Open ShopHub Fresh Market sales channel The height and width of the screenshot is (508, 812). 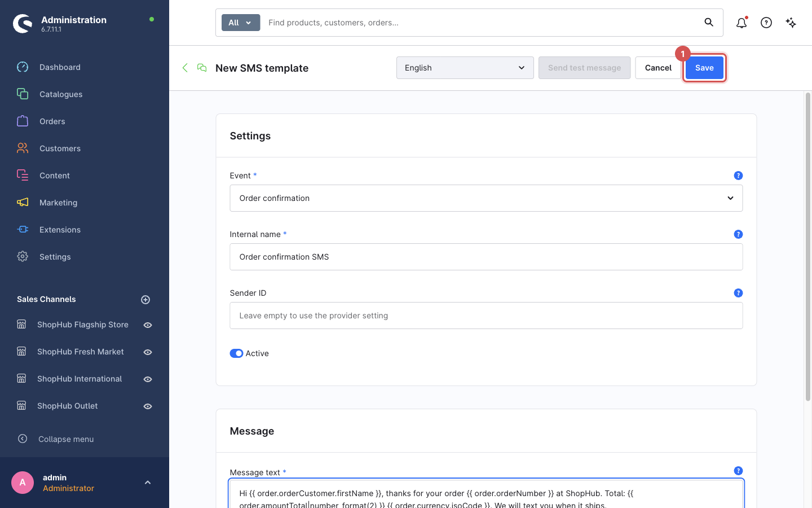pos(81,352)
